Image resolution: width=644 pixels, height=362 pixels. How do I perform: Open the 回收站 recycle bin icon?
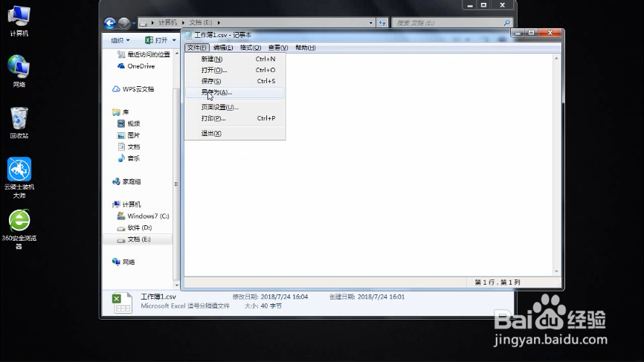[x=19, y=123]
